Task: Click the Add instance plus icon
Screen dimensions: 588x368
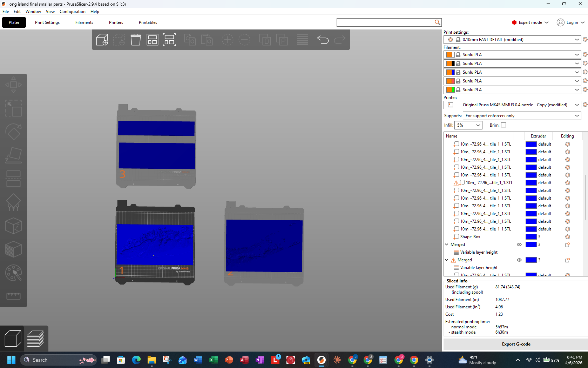Action: [x=228, y=40]
